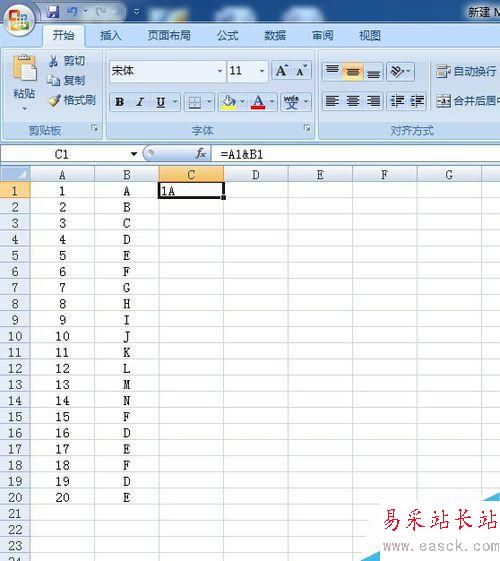Select cell B7 containing G

tap(127, 287)
